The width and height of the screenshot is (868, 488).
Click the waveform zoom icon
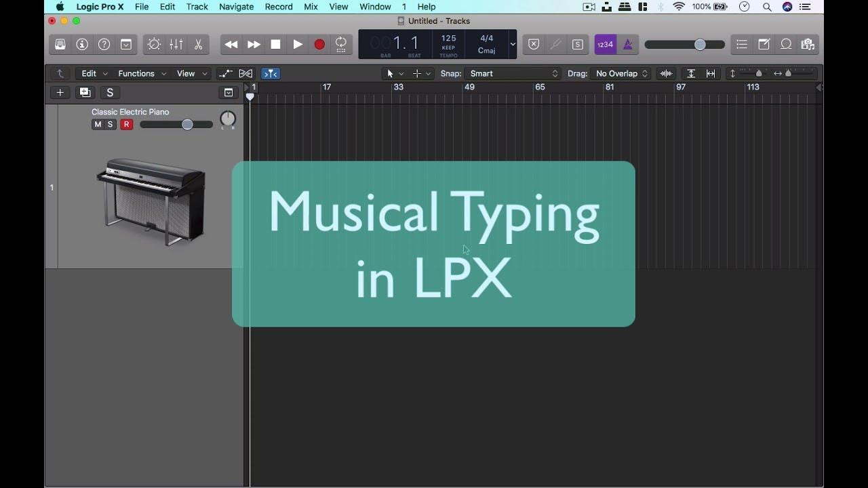point(667,73)
